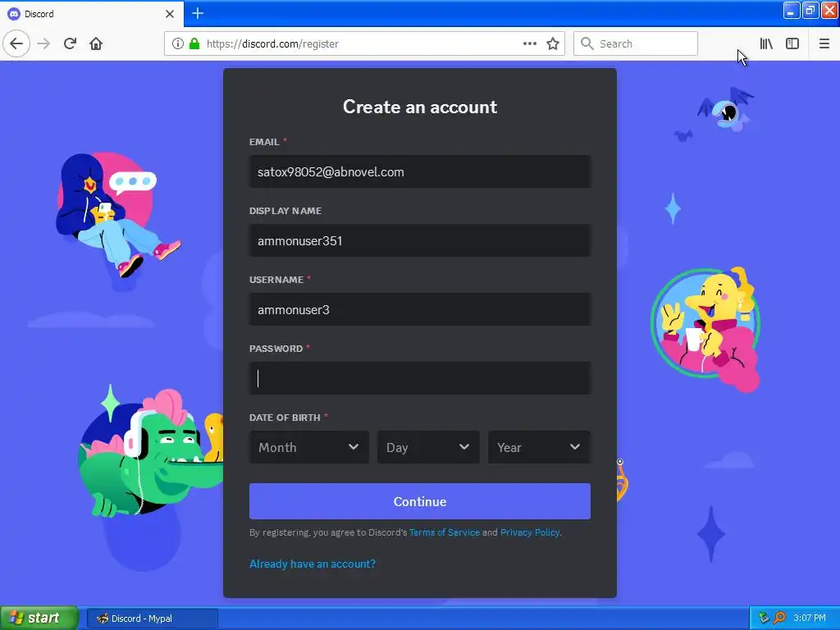Restore down the browser window
The width and height of the screenshot is (840, 630).
tap(810, 10)
